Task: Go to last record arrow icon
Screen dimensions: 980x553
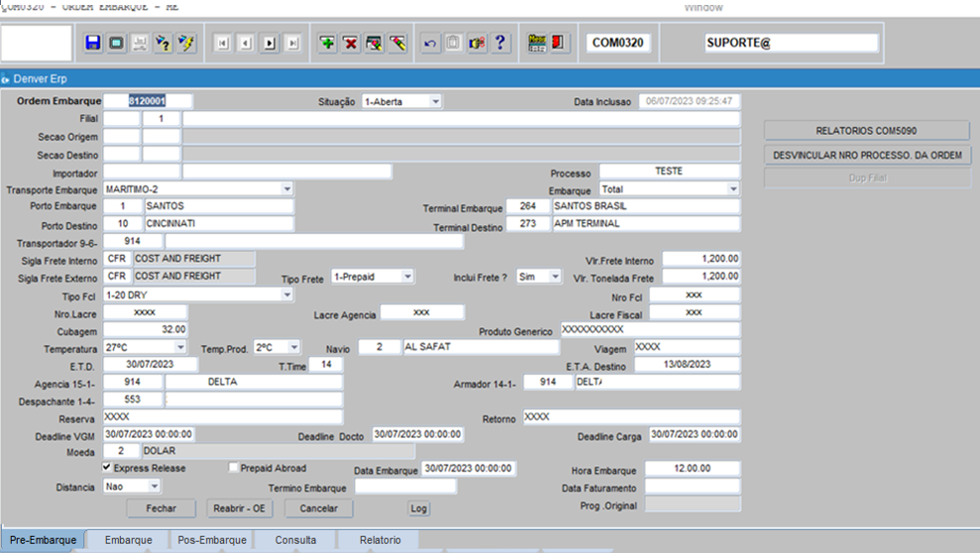Action: (292, 44)
